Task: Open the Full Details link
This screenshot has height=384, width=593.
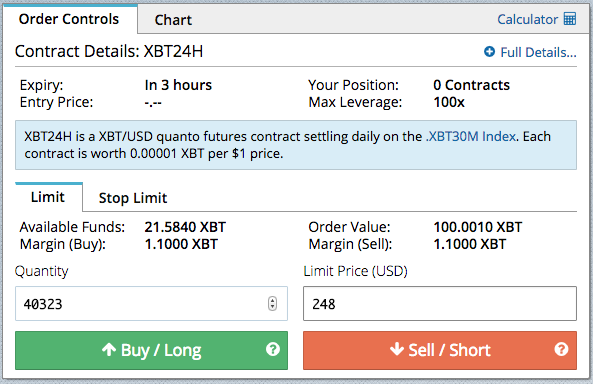Action: (x=538, y=52)
